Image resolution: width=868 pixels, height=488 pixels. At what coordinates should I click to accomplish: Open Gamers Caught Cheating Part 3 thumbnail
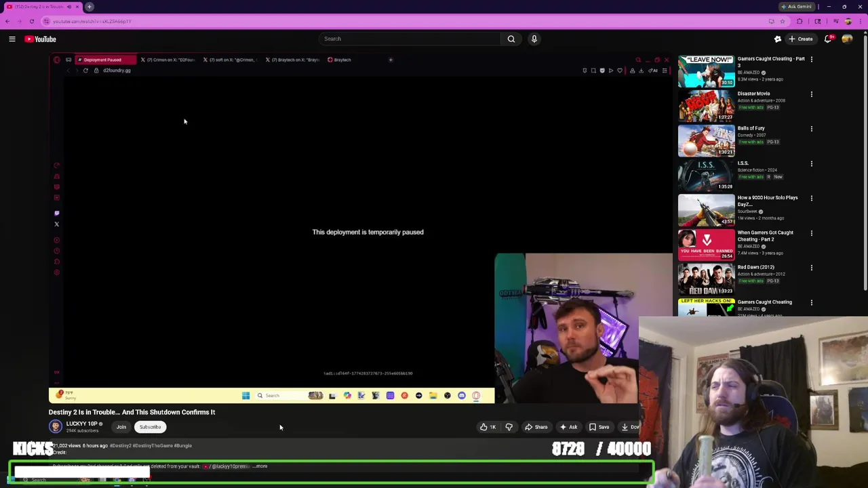pos(706,71)
